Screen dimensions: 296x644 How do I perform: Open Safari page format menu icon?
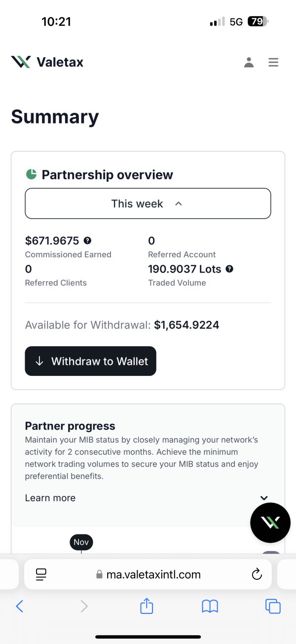[x=41, y=574]
